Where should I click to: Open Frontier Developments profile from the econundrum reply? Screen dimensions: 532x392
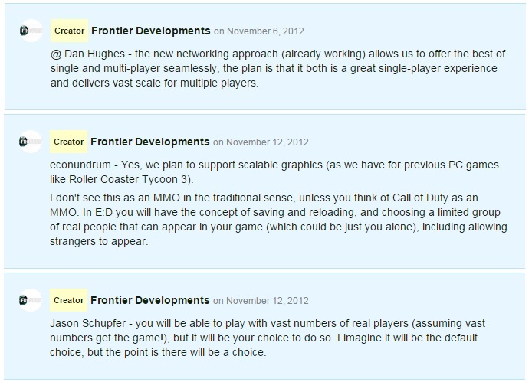pyautogui.click(x=150, y=142)
